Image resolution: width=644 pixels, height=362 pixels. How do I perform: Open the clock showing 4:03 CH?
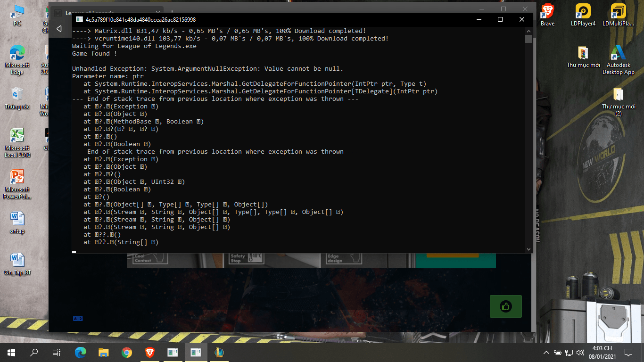click(x=602, y=352)
